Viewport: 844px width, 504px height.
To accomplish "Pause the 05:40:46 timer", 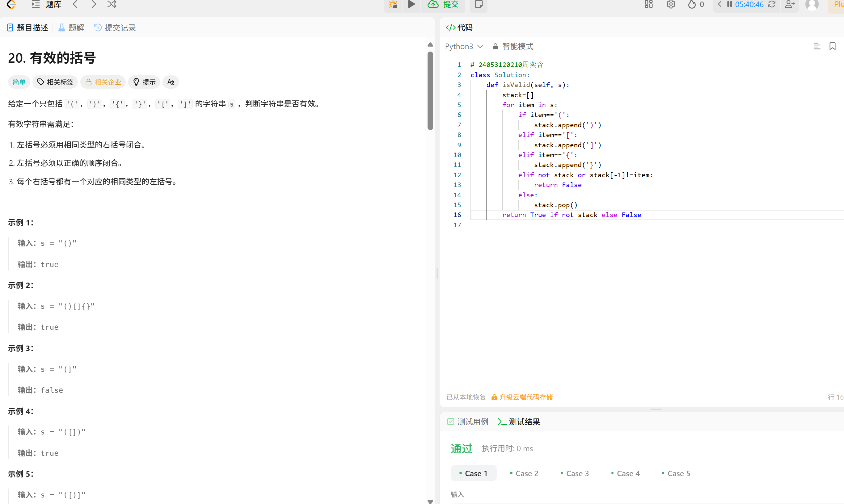I will 729,4.
